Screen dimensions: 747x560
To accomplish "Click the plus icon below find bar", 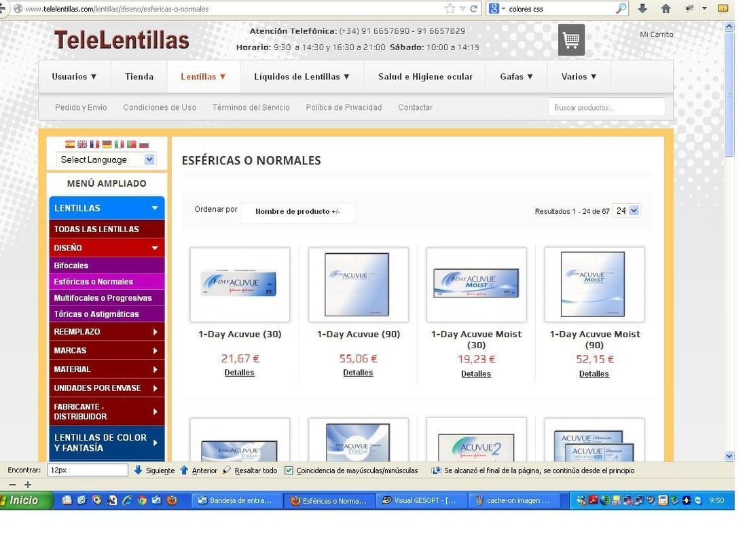I will click(28, 485).
